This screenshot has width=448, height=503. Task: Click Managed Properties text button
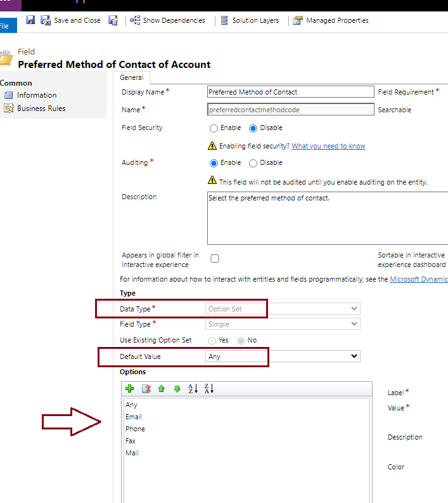click(x=338, y=20)
